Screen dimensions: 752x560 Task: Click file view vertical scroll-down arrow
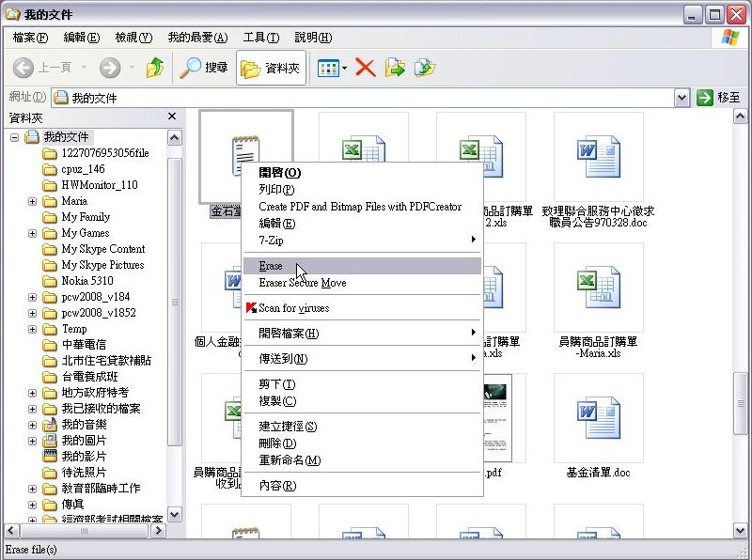740,530
